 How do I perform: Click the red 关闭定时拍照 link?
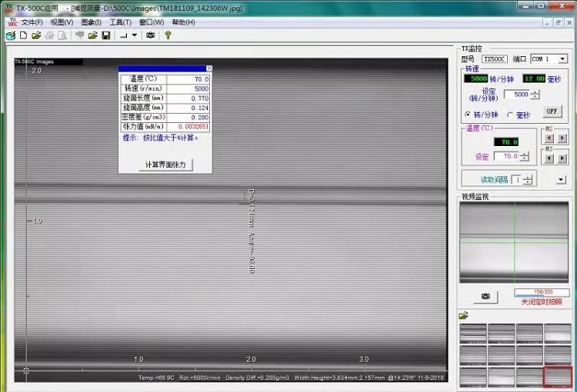[542, 302]
